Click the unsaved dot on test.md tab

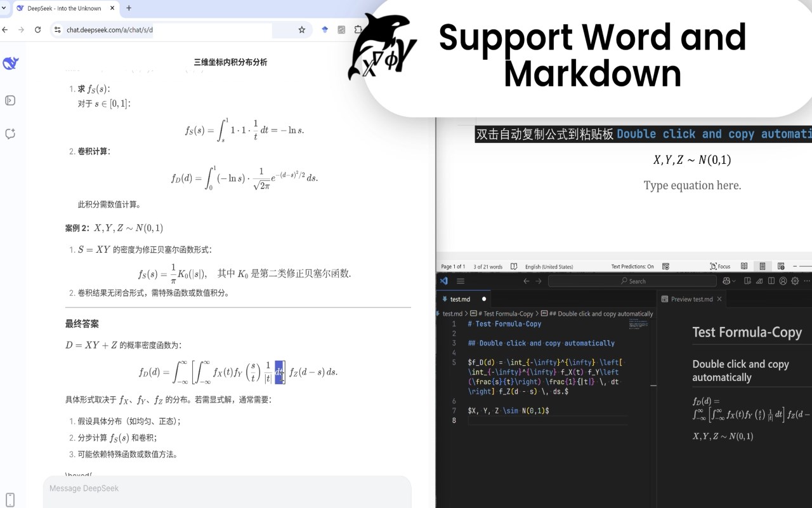[484, 299]
